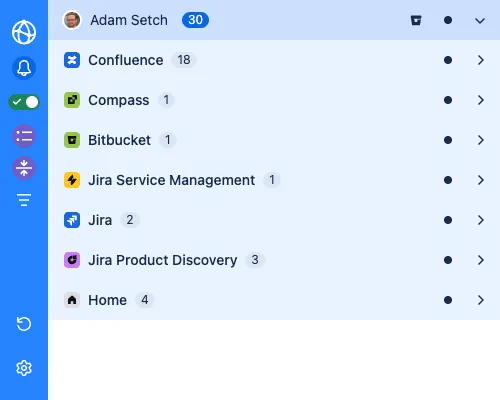
Task: Expand the Bitbucket group chevron
Action: click(x=481, y=140)
